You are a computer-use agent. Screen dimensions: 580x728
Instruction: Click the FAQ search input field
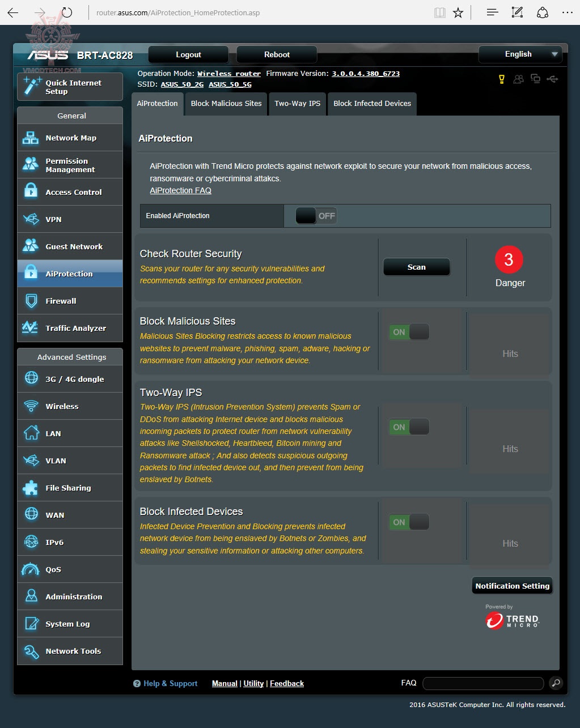[x=483, y=683]
